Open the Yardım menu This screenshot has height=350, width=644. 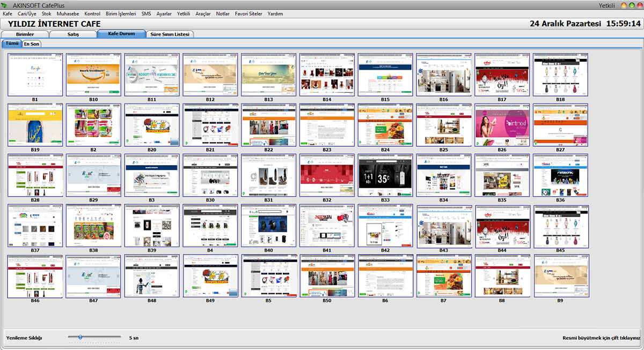point(275,14)
